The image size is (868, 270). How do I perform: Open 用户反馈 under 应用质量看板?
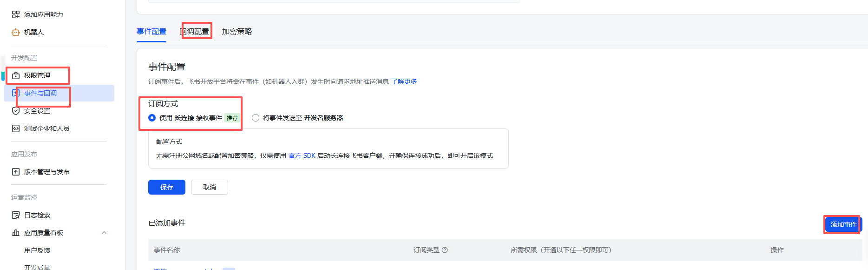[x=37, y=250]
